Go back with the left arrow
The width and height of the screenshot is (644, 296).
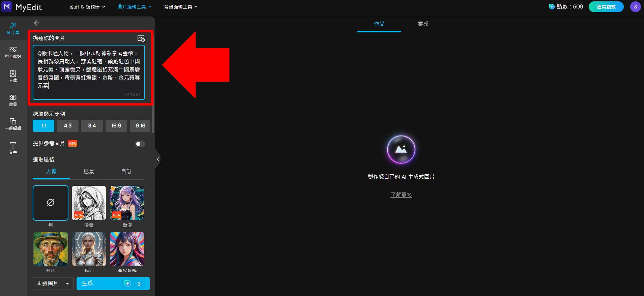(37, 23)
